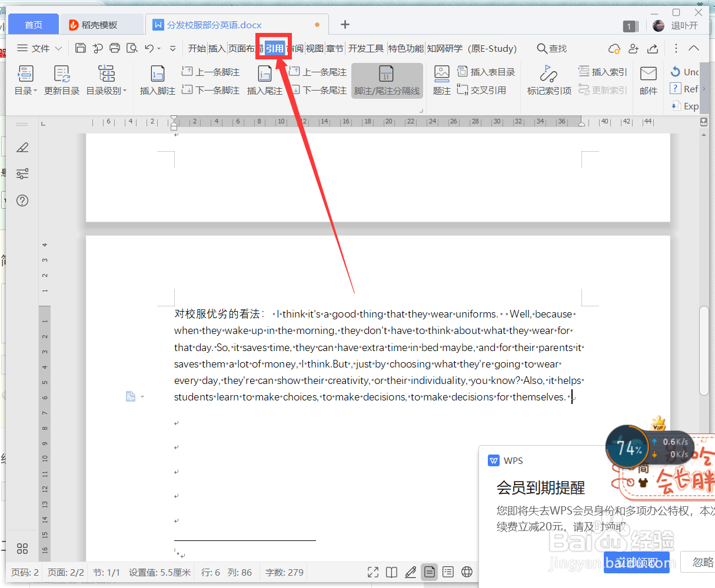The image size is (715, 588).
Task: Open a new tab with plus button
Action: [x=345, y=24]
